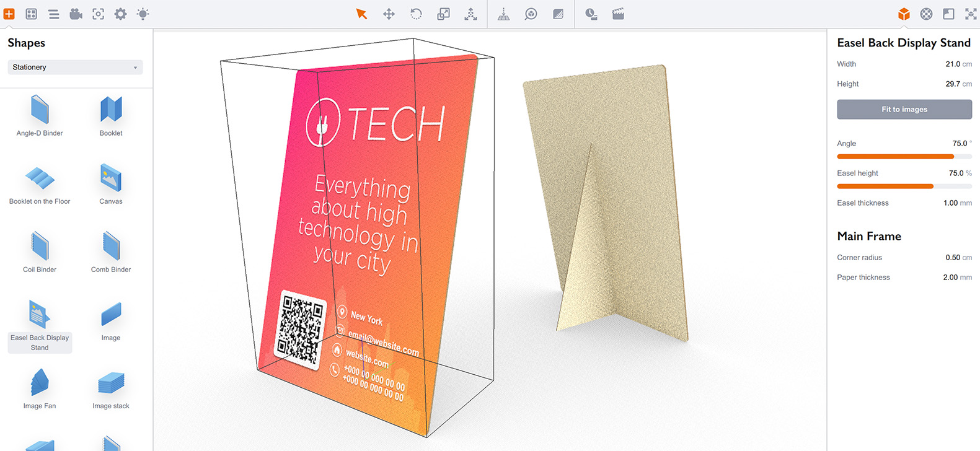Add the Canvas shape
The height and width of the screenshot is (451, 980).
(111, 184)
